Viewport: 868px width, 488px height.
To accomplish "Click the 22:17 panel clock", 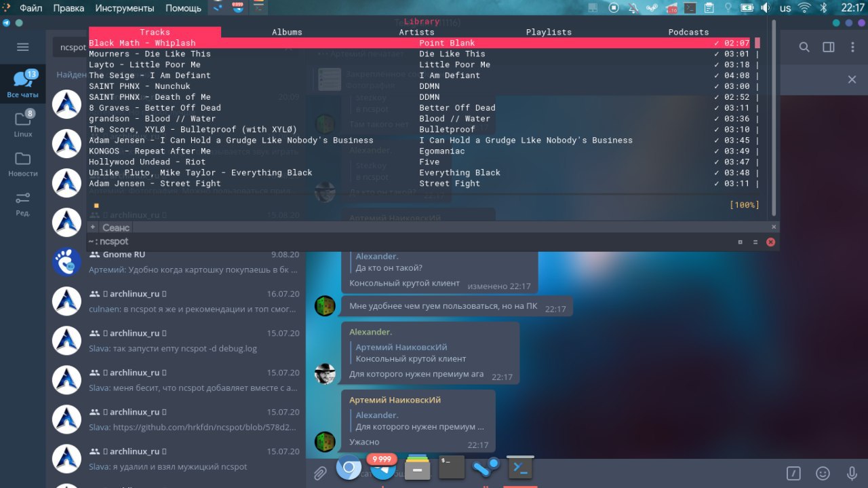I will 852,8.
